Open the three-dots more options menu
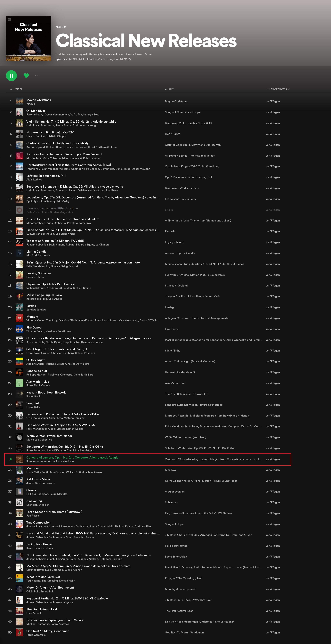Viewport: 331px width, 644px height. pos(37,75)
